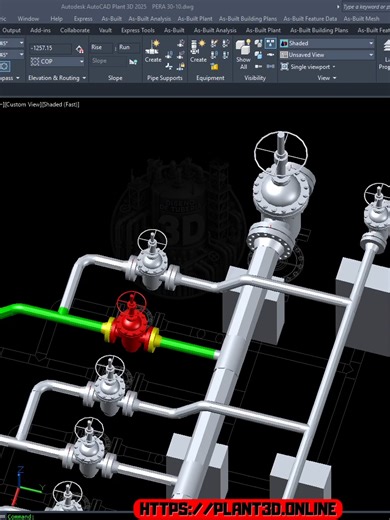Switch to the Output ribbon tab
This screenshot has width=390, height=520.
click(11, 30)
